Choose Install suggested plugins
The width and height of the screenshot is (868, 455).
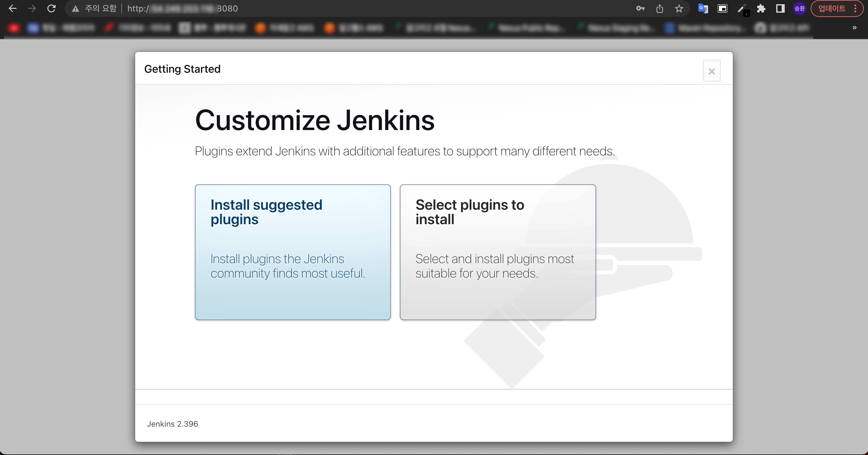[x=292, y=252]
